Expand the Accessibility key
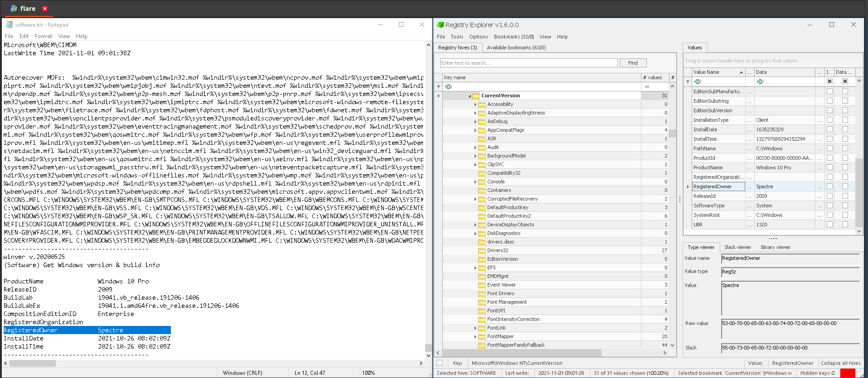This screenshot has width=868, height=378. point(475,105)
